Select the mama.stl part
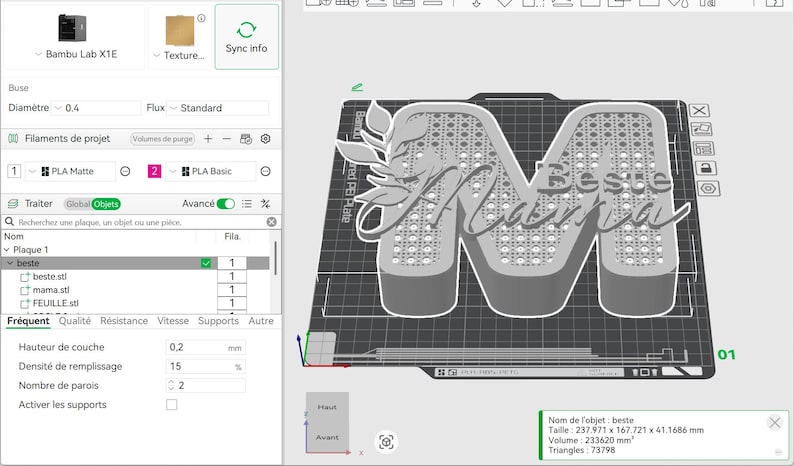The height and width of the screenshot is (466, 794). click(x=51, y=290)
